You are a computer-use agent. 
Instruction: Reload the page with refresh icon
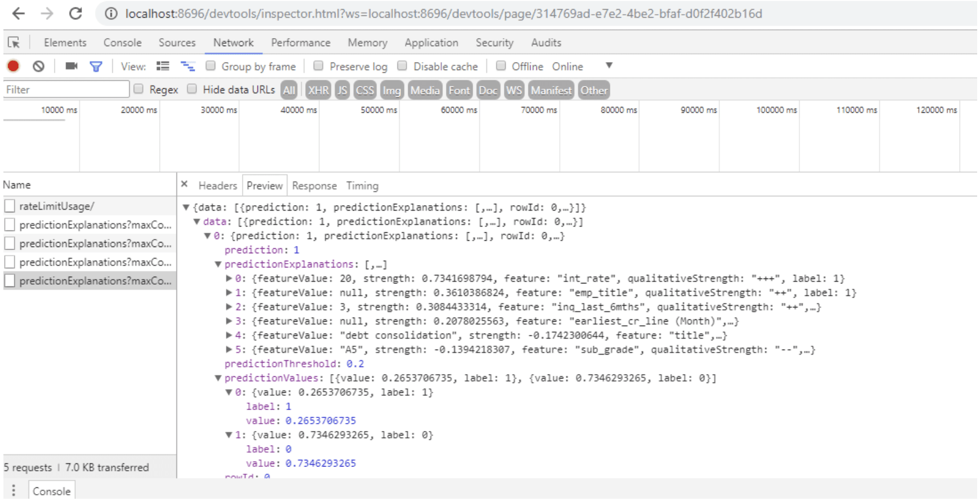[x=75, y=13]
